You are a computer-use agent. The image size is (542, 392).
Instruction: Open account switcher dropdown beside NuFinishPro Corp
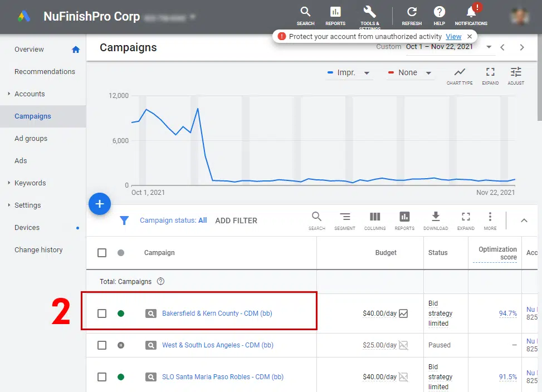point(193,17)
